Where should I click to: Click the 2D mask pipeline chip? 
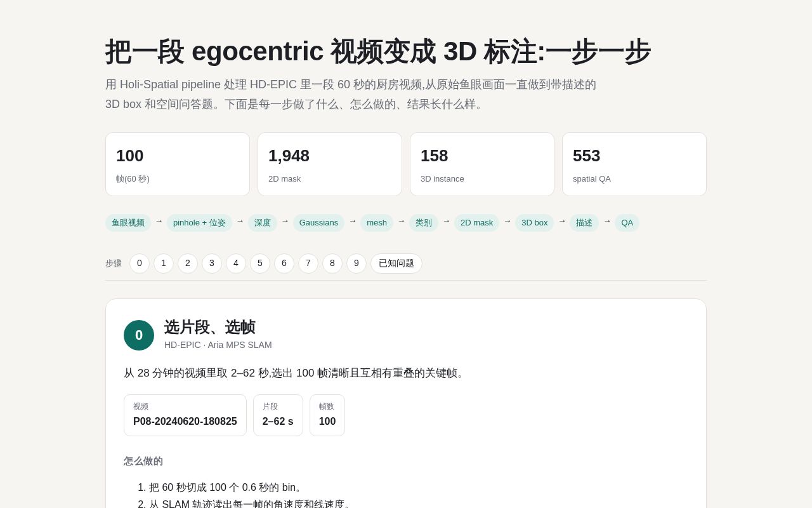coord(476,223)
